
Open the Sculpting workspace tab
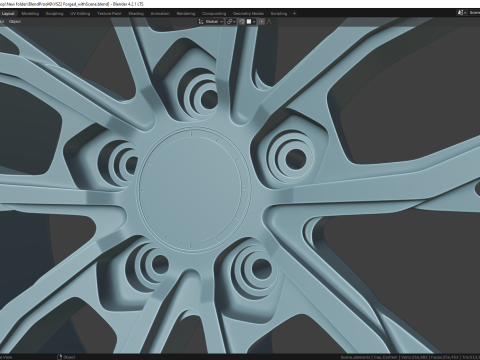(54, 14)
